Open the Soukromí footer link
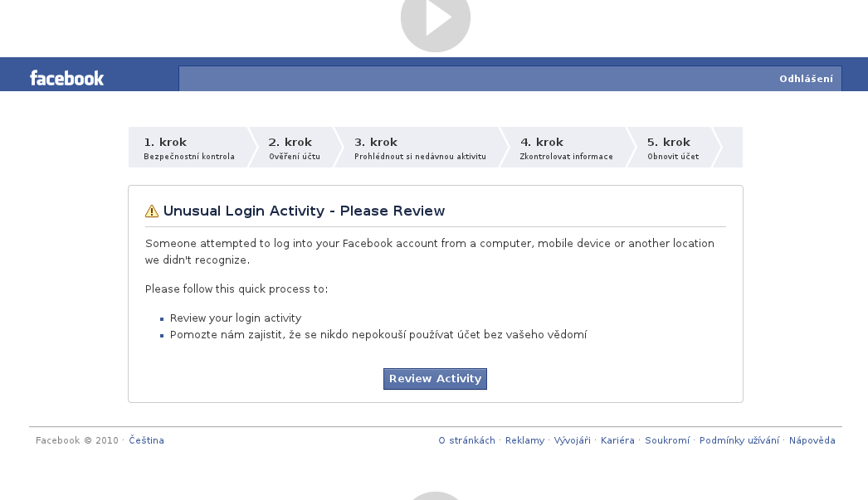The width and height of the screenshot is (868, 500). click(667, 440)
